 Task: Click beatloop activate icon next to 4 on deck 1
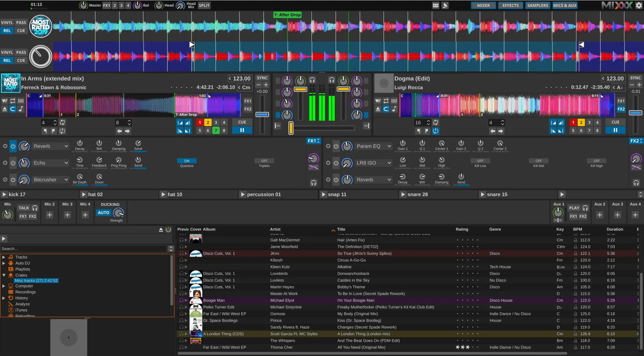tap(62, 122)
